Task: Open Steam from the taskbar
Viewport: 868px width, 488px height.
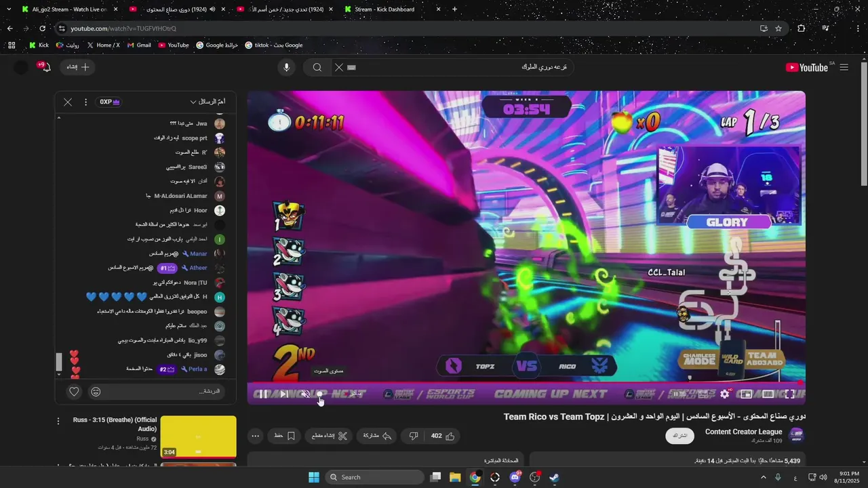Action: pyautogui.click(x=554, y=477)
